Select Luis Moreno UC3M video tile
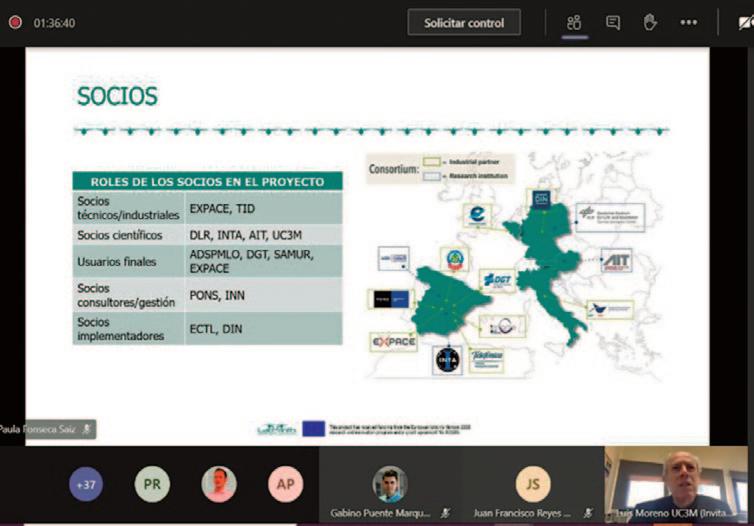This screenshot has height=526, width=754. [676, 484]
